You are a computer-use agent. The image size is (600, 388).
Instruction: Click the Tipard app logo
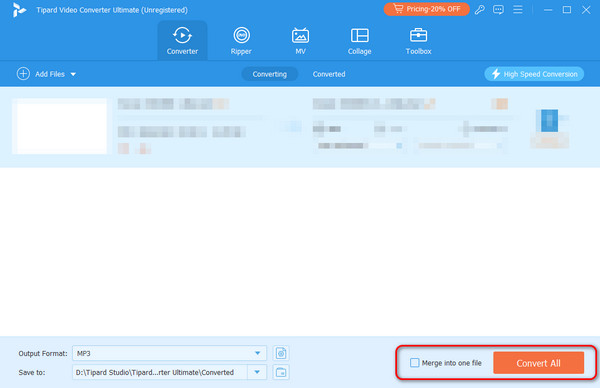coord(19,10)
